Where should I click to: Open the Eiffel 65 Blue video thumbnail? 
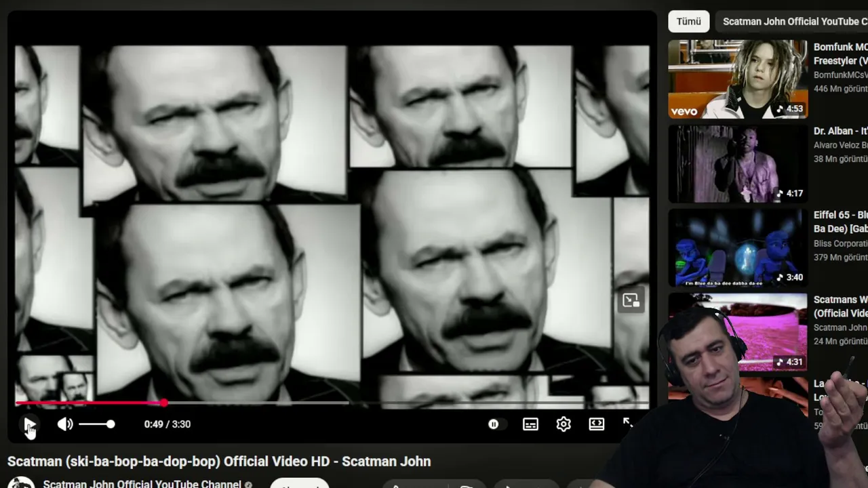(x=738, y=247)
